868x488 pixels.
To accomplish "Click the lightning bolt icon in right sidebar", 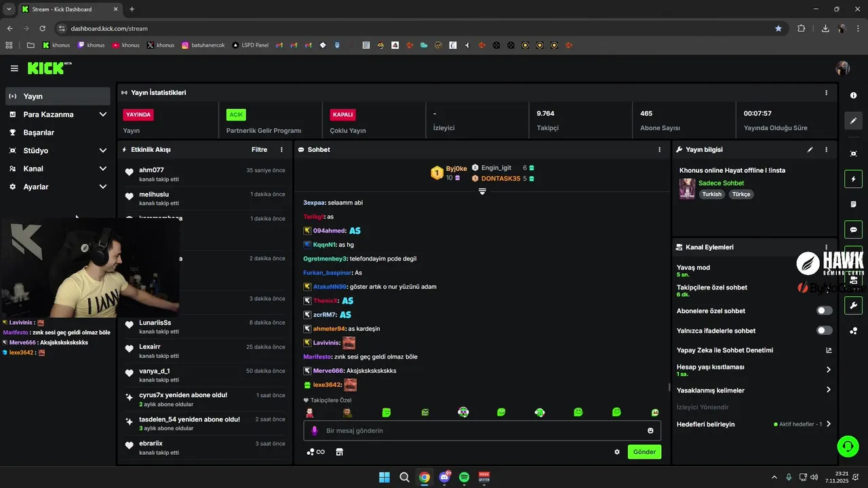I will point(854,179).
